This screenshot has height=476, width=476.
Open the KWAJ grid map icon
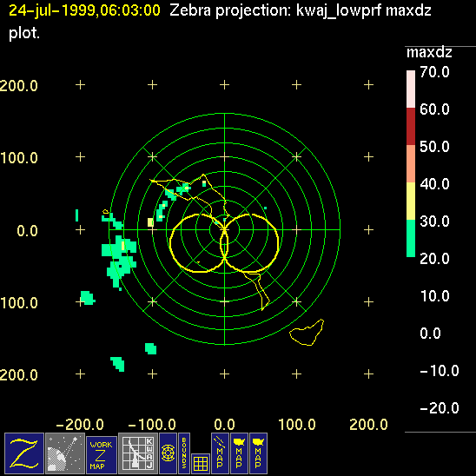138,453
